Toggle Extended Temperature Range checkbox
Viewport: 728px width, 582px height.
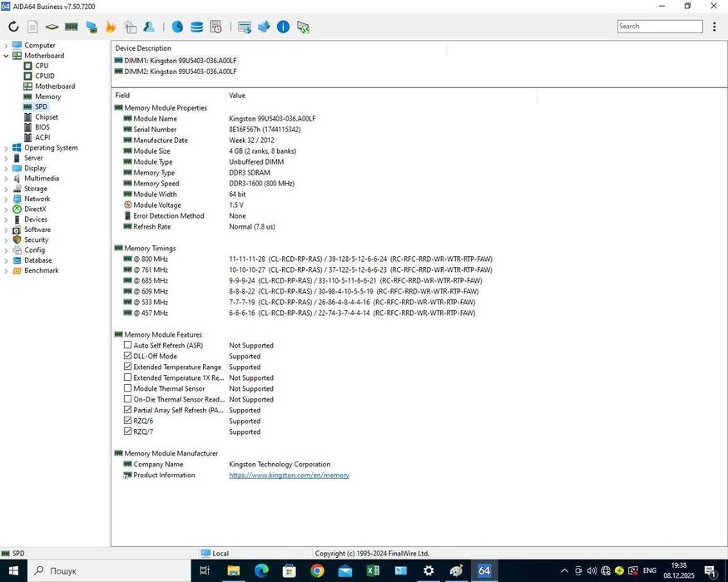tap(127, 367)
